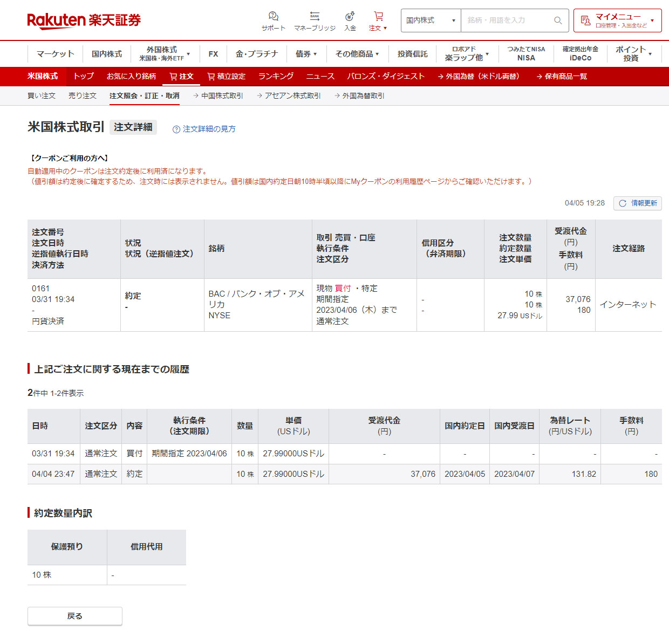Click the 銘柄・用語 search input field
Image resolution: width=669 pixels, height=644 pixels.
(x=506, y=20)
